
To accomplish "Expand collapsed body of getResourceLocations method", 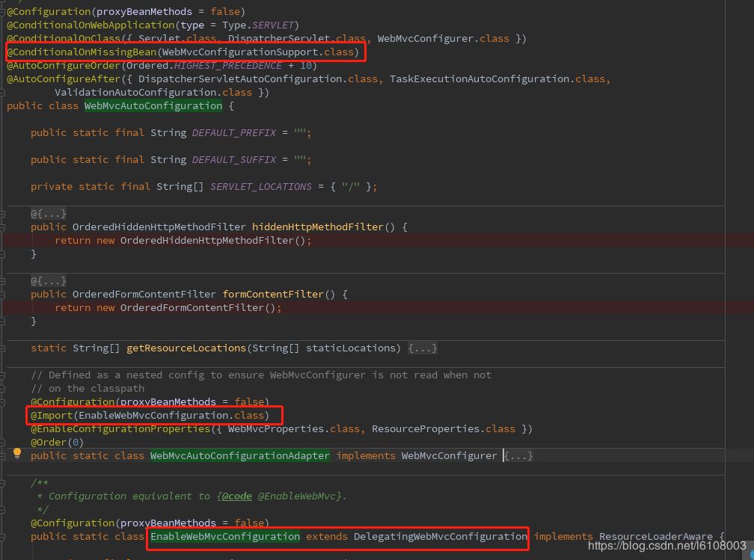I will click(x=423, y=348).
